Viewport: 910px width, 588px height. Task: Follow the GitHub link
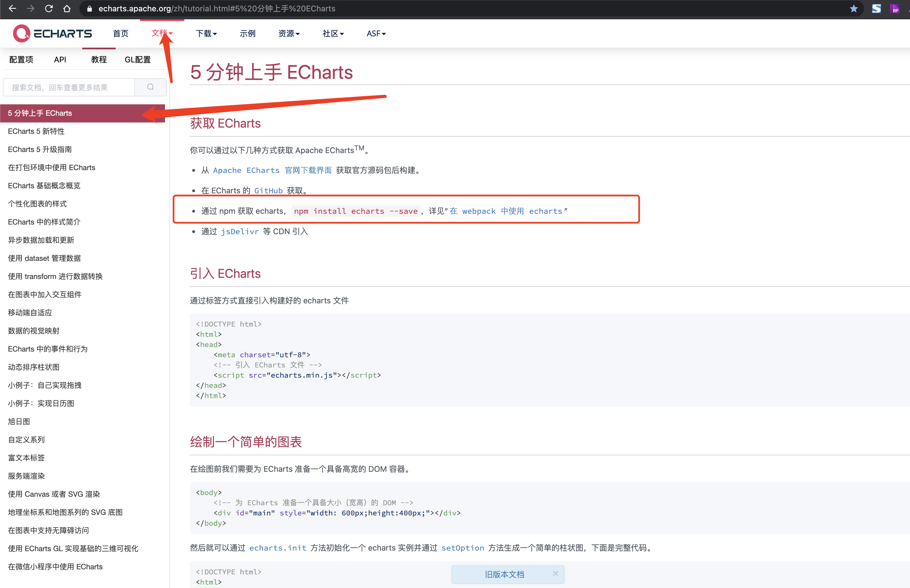pyautogui.click(x=268, y=191)
